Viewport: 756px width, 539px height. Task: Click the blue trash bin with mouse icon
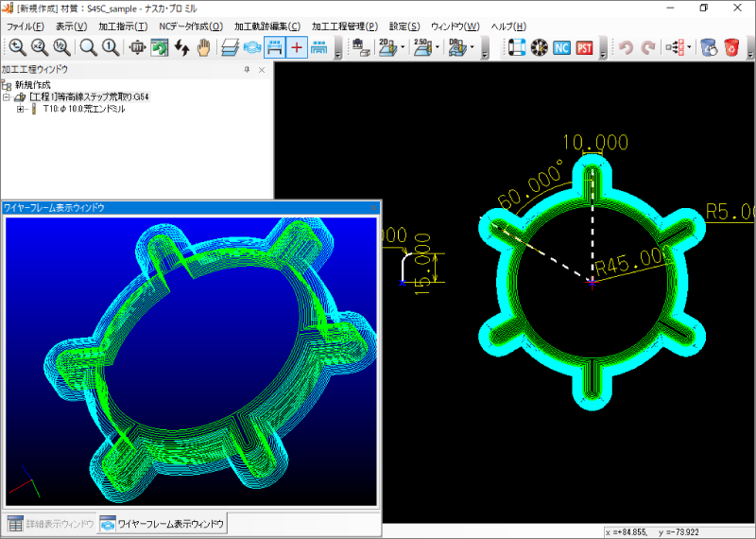pos(709,47)
